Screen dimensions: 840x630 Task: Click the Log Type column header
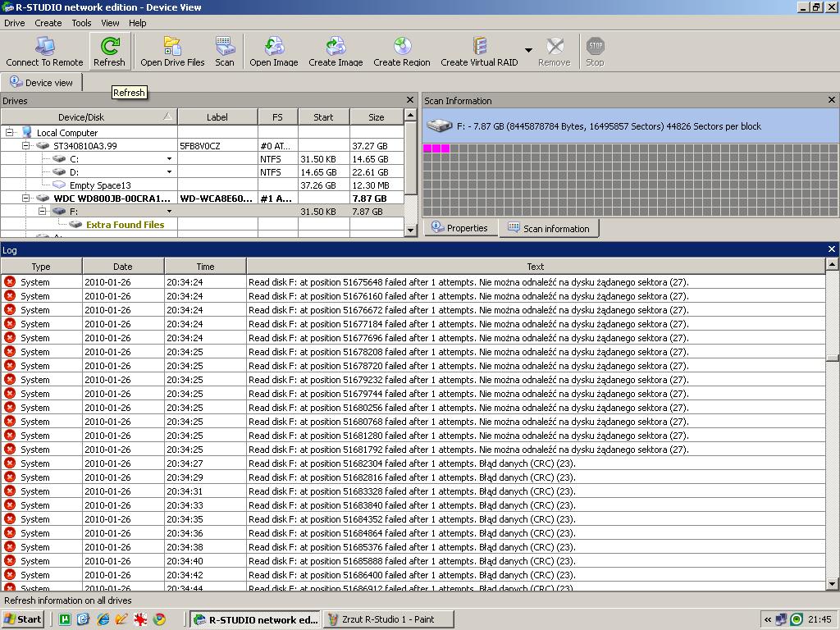41,267
